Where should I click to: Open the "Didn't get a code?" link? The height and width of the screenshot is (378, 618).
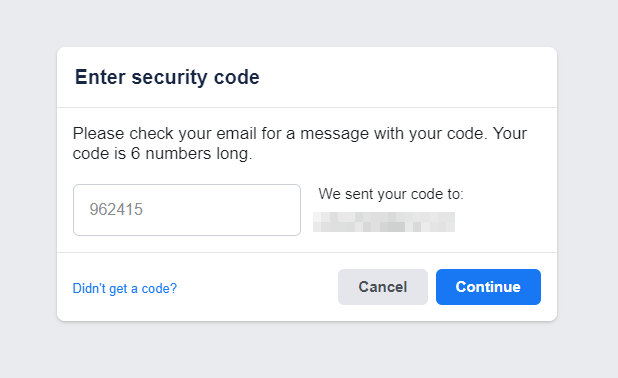tap(125, 289)
